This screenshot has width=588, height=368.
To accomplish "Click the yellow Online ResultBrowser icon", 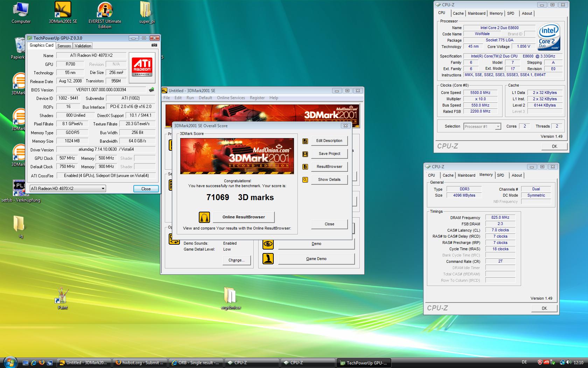I will tap(204, 217).
